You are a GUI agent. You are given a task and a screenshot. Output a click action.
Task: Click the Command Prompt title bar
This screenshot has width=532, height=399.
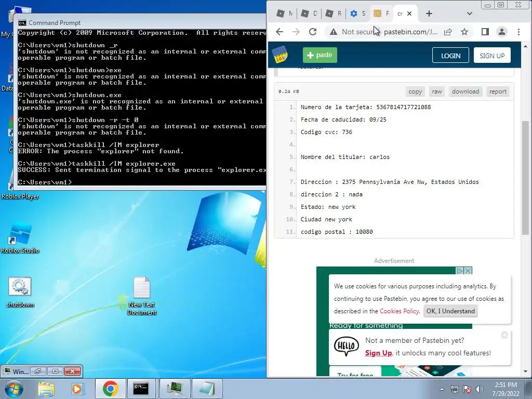pyautogui.click(x=141, y=23)
